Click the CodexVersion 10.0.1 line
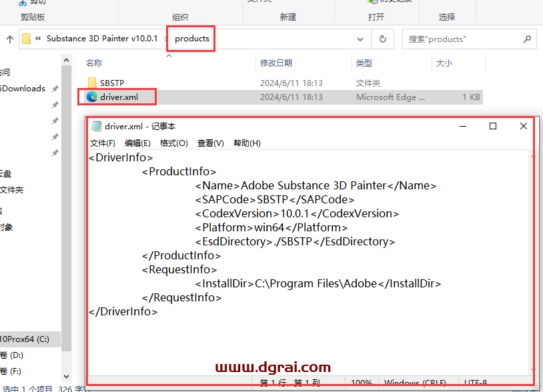The image size is (543, 392). click(297, 213)
